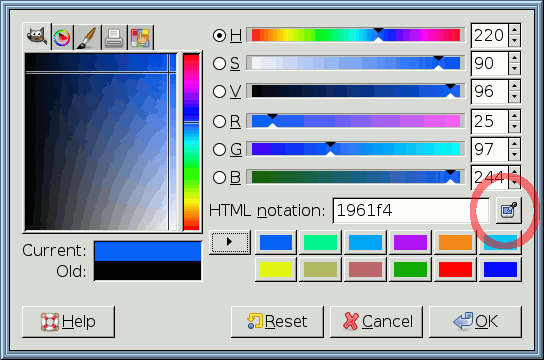Pick the blue history swatch in top row
Image resolution: width=544 pixels, height=360 pixels.
pos(276,242)
